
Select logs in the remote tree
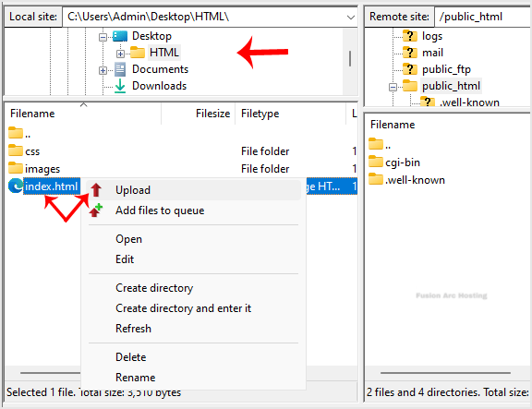[x=432, y=36]
